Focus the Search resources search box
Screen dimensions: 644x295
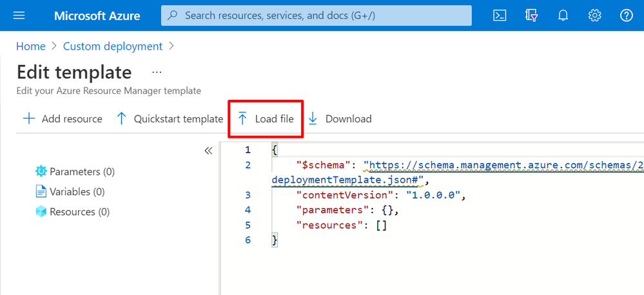click(x=317, y=15)
